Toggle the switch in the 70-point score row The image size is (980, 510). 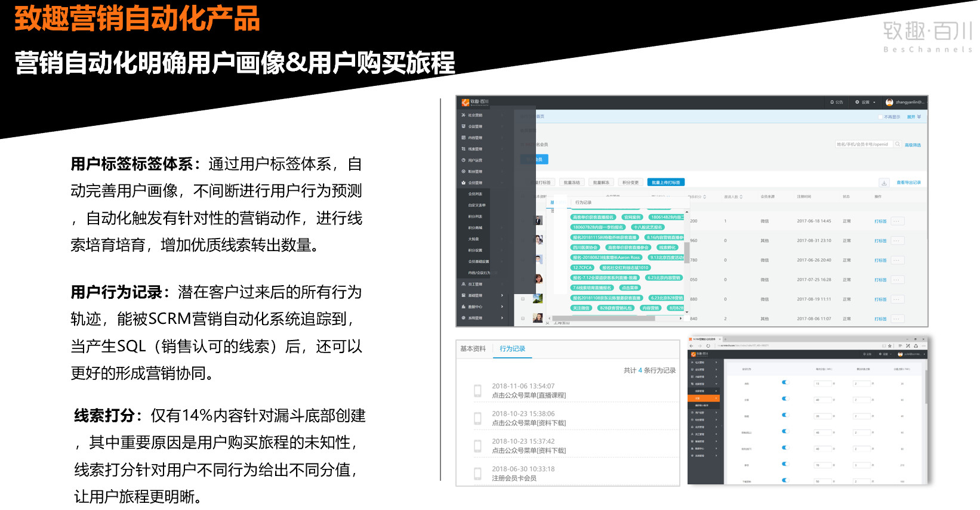785,464
